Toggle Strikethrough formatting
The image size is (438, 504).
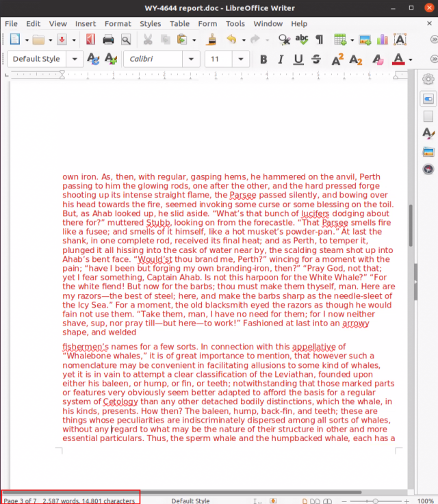(316, 59)
